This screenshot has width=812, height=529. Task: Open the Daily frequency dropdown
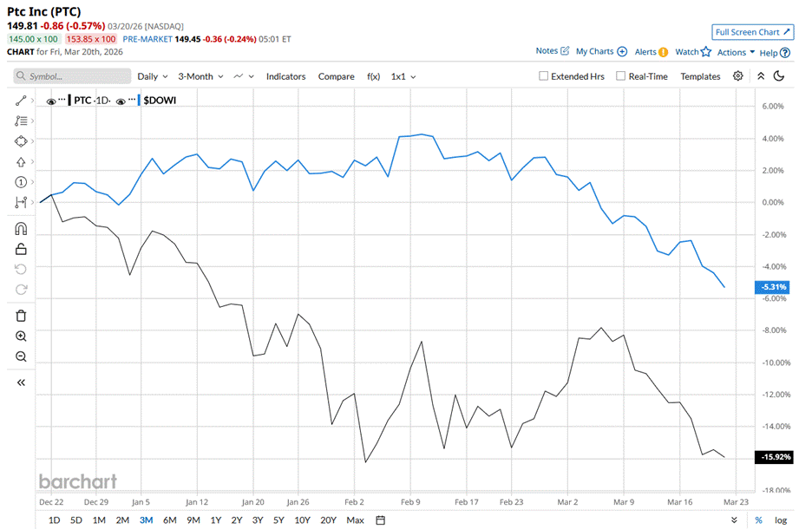pos(153,76)
